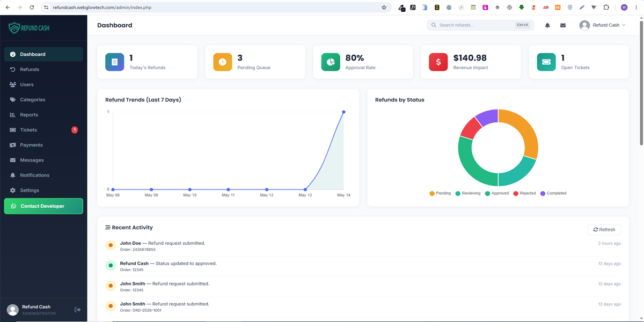
Task: Click the Settings gear icon in sidebar
Action: coord(13,190)
